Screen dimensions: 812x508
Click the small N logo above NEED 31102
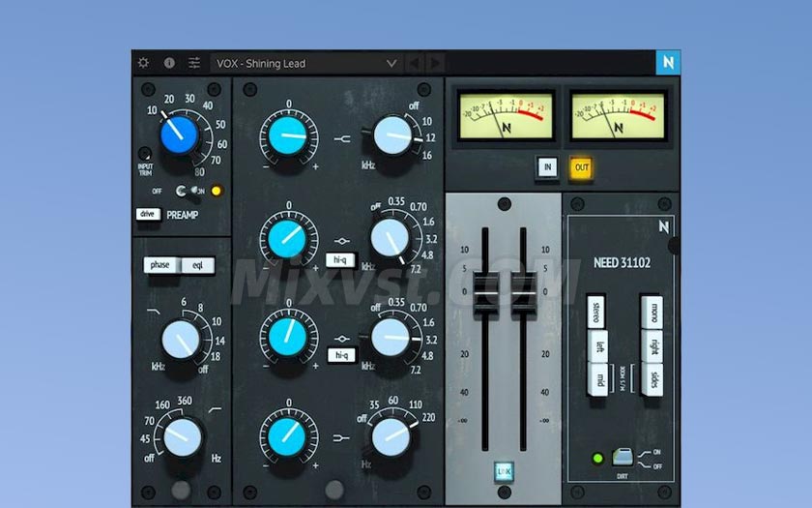[x=664, y=227]
